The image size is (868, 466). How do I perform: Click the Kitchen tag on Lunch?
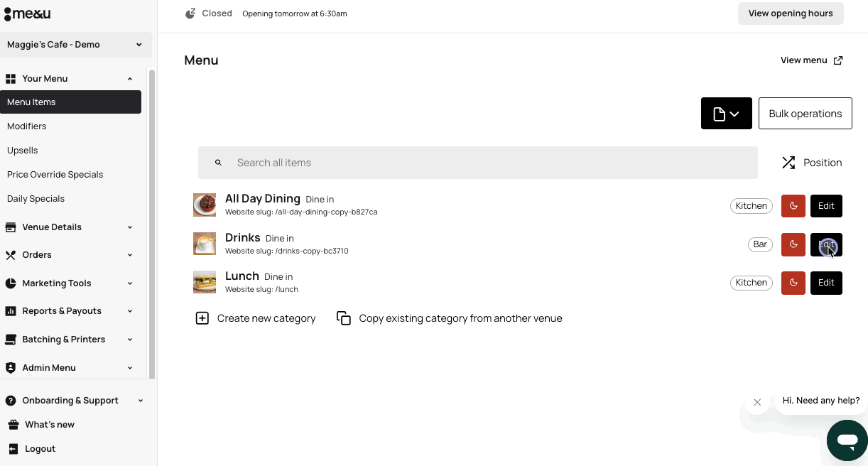752,283
